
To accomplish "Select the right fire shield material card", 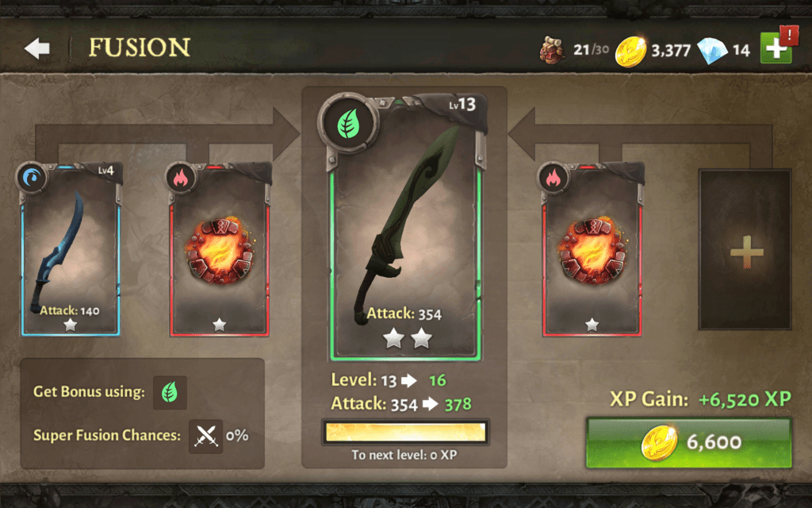I will coord(592,250).
